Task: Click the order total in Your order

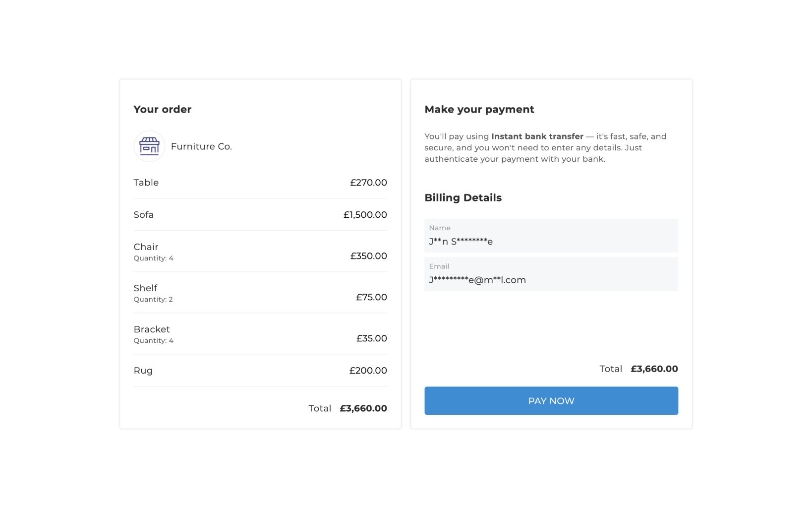Action: tap(363, 408)
